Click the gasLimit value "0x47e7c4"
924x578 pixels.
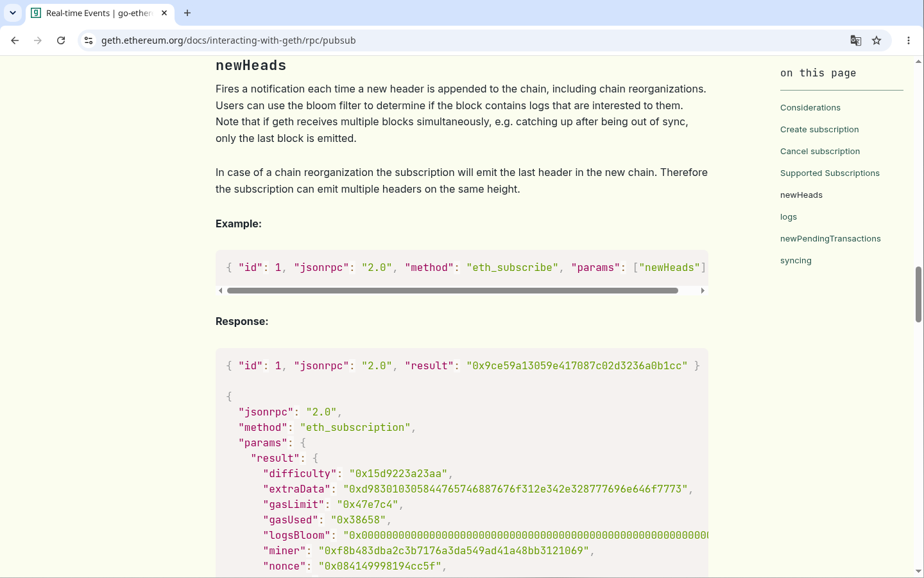368,505
